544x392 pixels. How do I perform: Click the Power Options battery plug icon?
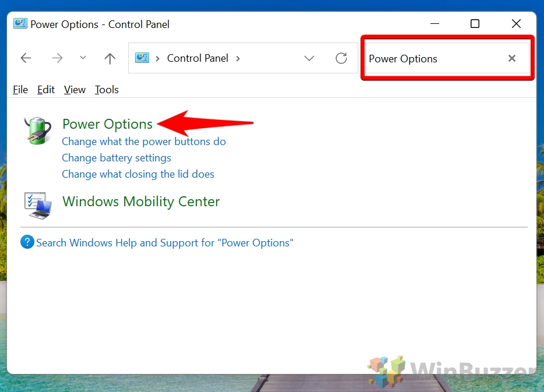click(37, 131)
